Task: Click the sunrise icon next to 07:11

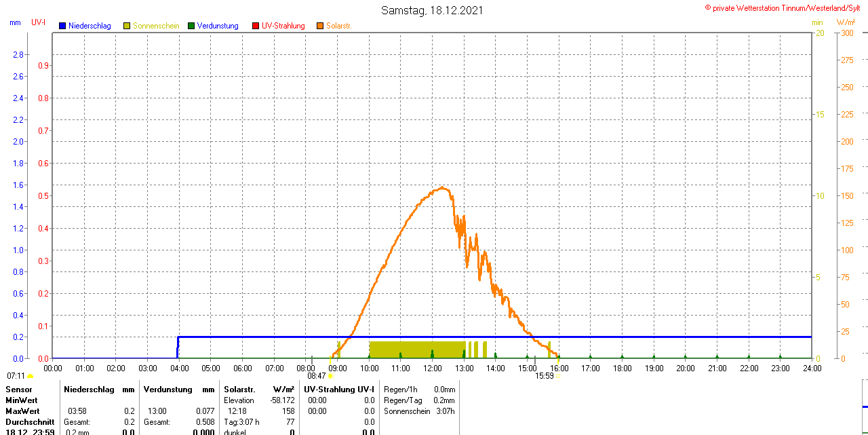Action: (30, 376)
